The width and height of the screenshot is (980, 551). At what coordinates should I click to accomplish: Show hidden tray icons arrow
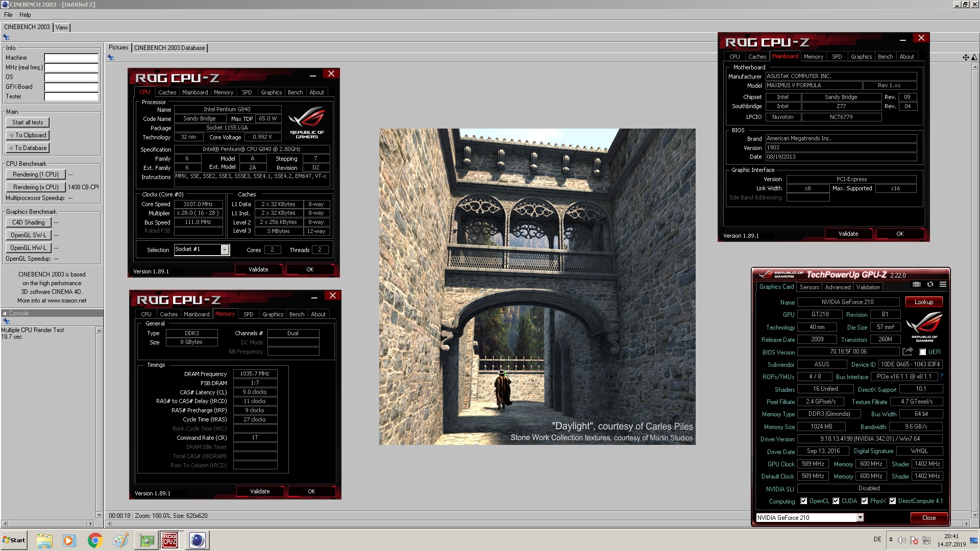(x=891, y=540)
